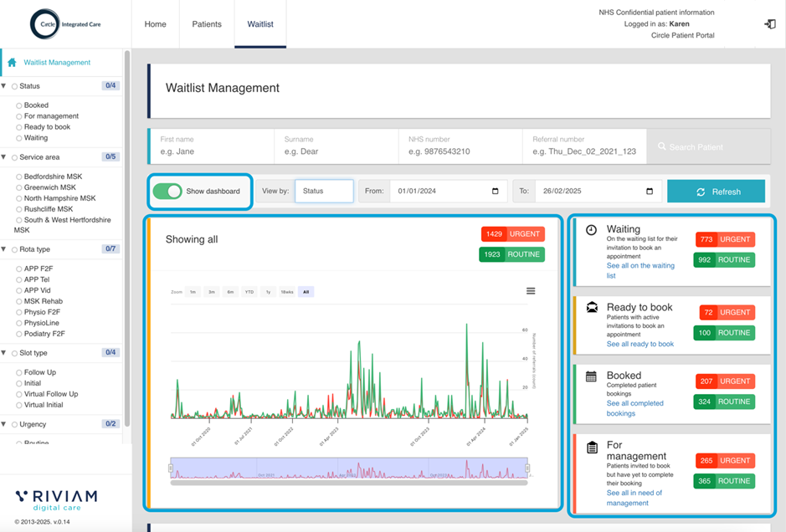Click the For management clipboard icon
The width and height of the screenshot is (786, 532).
click(592, 448)
